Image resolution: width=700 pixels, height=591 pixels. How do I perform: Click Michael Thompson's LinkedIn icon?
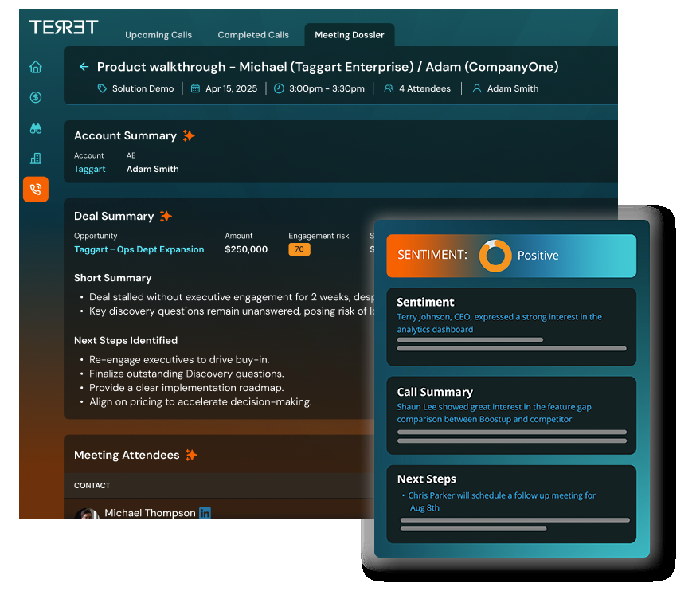point(205,513)
